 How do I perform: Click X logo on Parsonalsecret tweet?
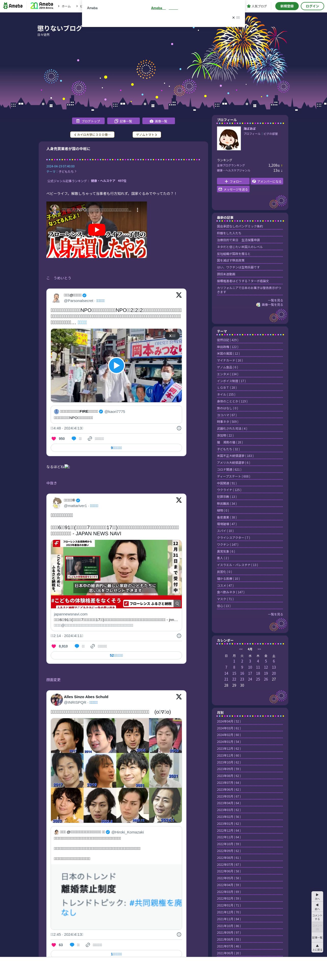click(x=179, y=295)
